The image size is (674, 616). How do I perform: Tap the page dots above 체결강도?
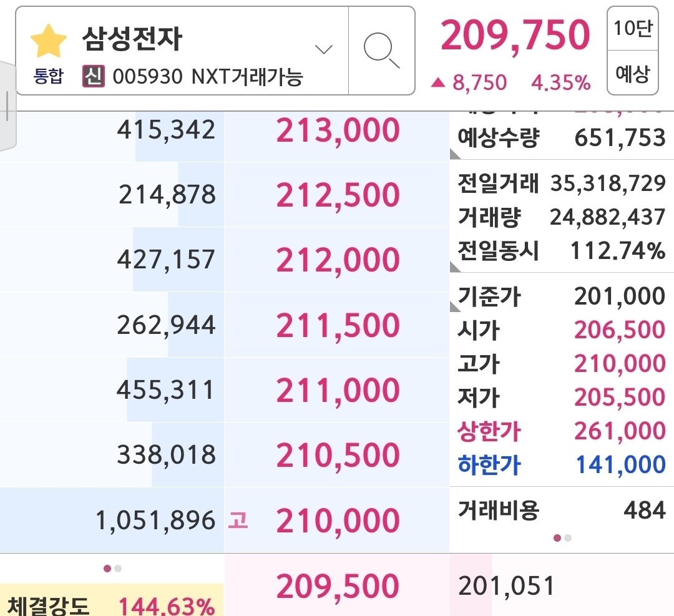112,568
